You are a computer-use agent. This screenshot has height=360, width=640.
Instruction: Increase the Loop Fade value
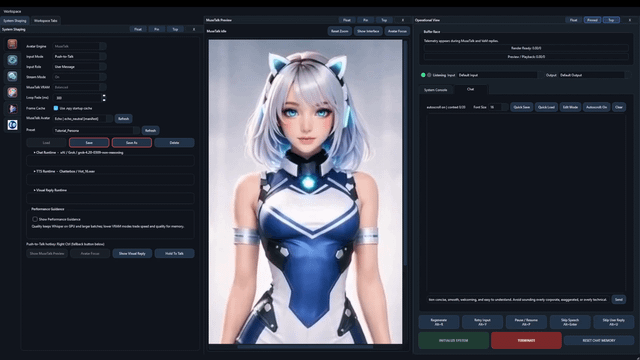104,96
